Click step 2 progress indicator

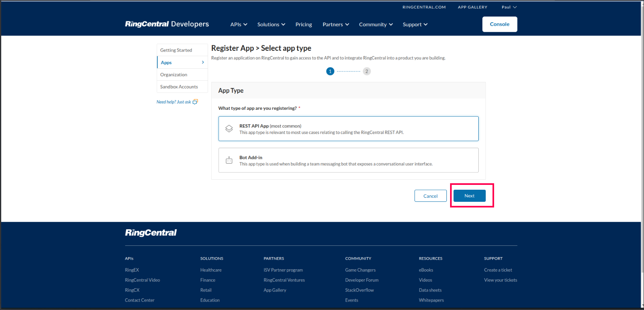click(x=367, y=71)
